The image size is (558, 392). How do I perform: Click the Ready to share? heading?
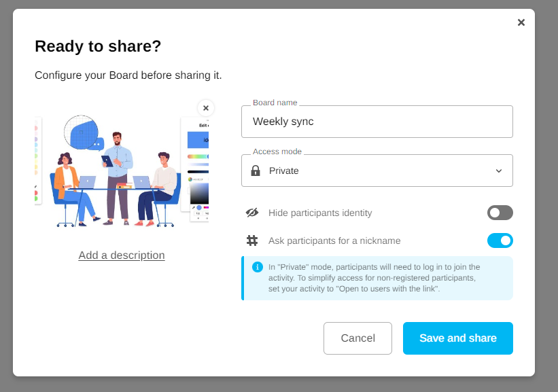(x=98, y=46)
